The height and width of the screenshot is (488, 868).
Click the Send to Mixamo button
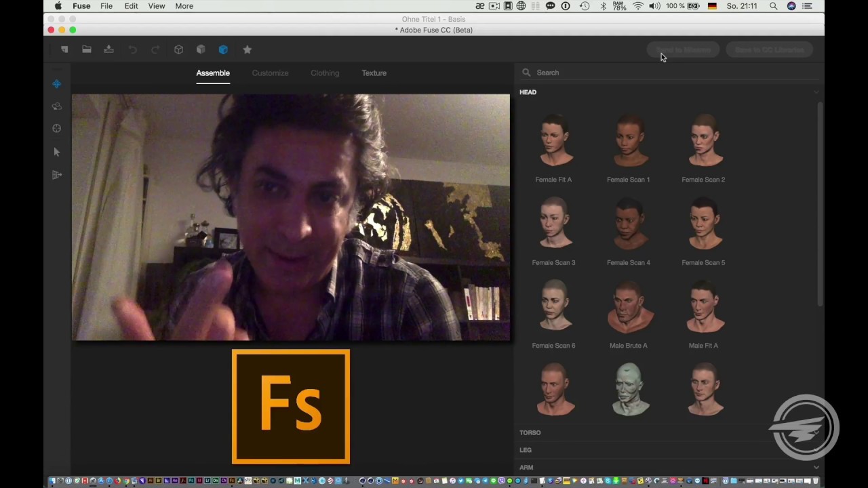point(683,49)
